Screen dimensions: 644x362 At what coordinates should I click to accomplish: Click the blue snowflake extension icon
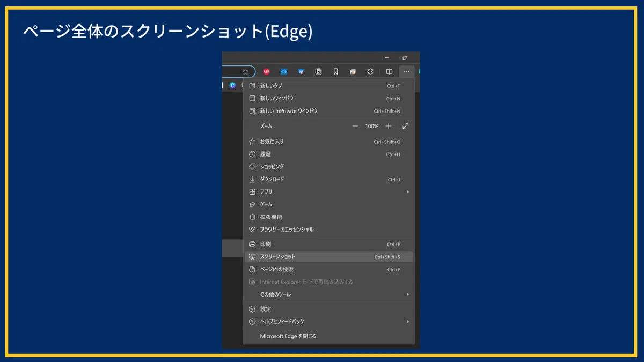coord(283,71)
